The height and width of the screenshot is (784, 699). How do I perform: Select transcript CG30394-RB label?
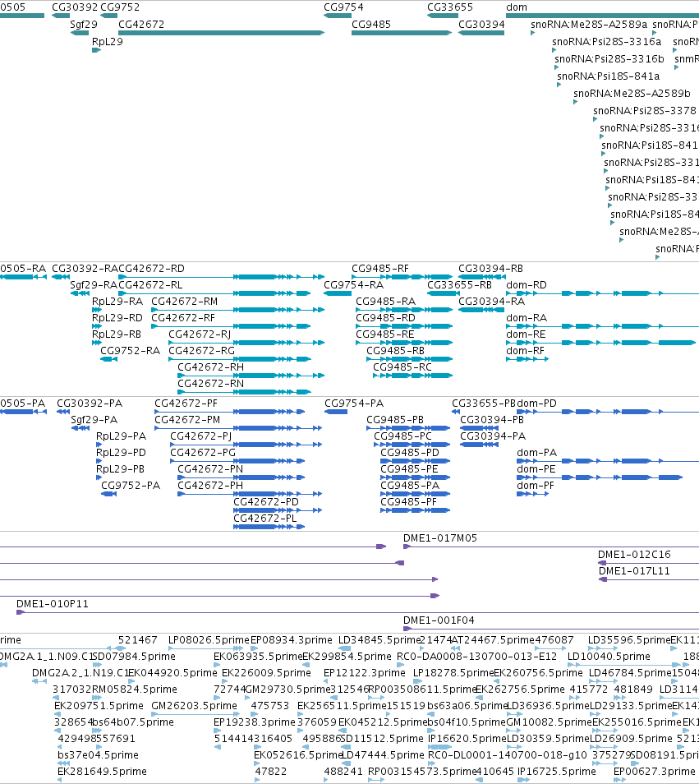point(491,269)
